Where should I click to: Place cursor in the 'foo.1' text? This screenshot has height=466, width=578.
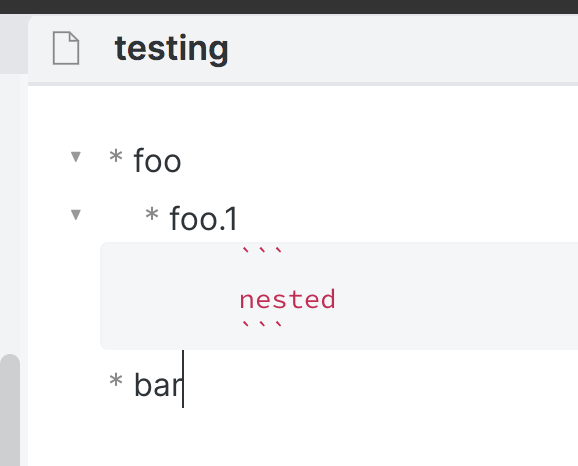click(x=203, y=219)
